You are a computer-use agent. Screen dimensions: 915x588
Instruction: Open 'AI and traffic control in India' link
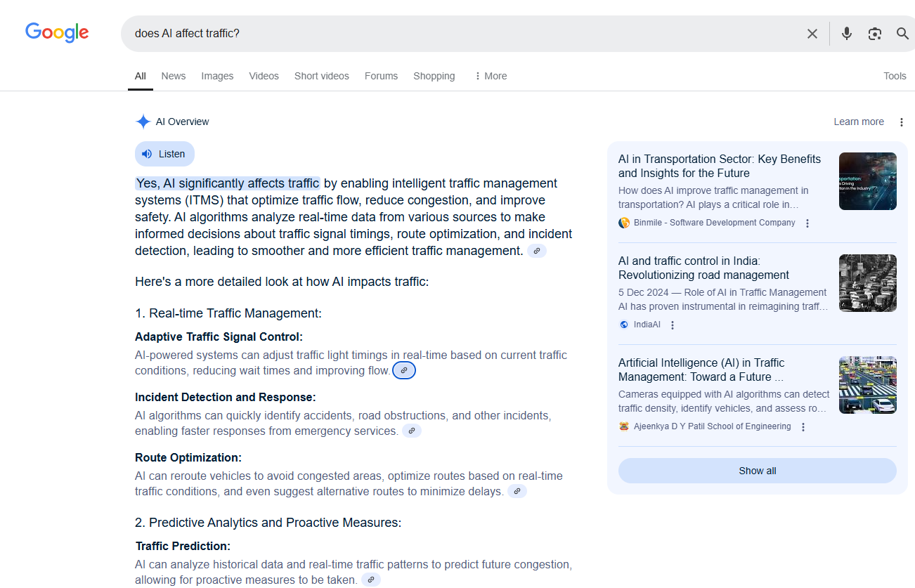tap(703, 268)
